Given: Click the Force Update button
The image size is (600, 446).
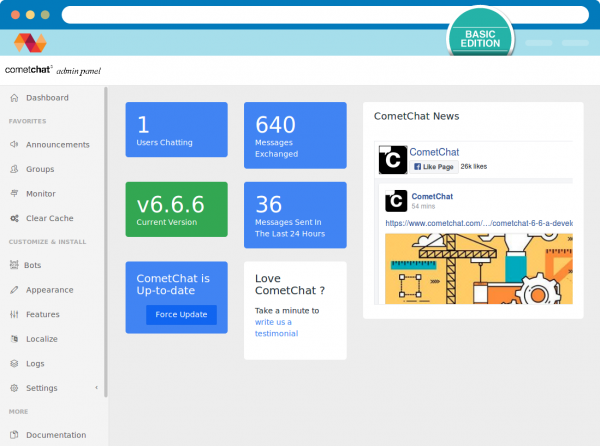Looking at the screenshot, I should pos(181,314).
